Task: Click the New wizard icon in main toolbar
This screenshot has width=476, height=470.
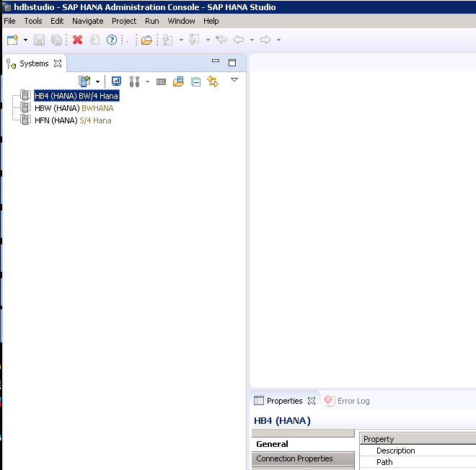Action: pyautogui.click(x=13, y=40)
